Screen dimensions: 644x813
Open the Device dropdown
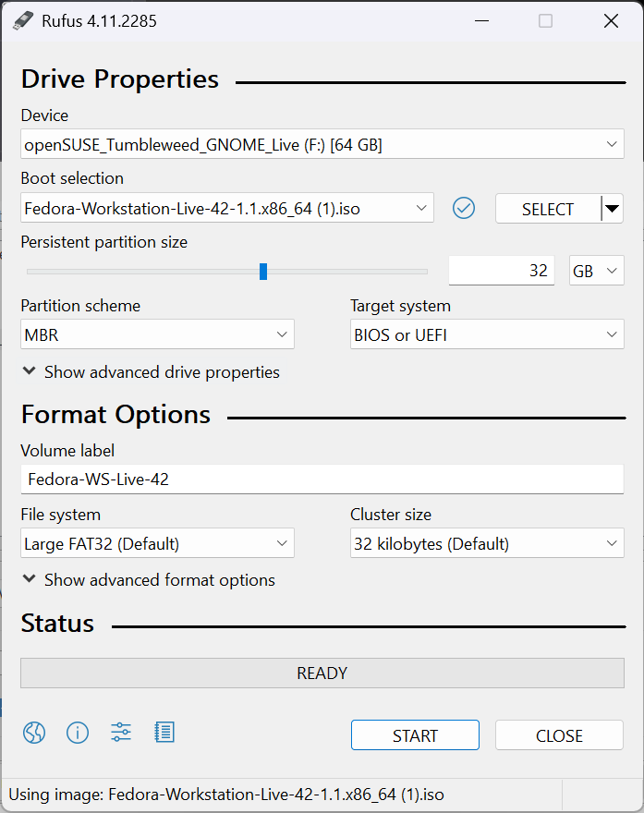[322, 144]
